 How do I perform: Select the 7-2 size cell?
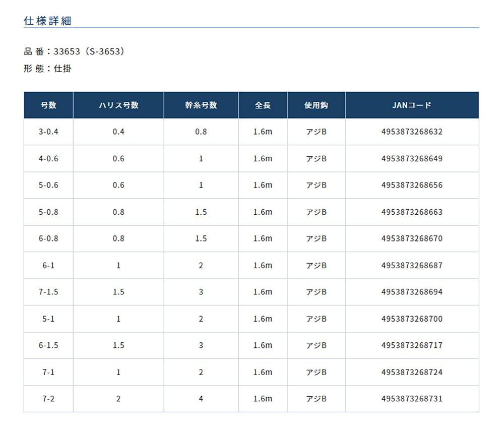[48, 399]
